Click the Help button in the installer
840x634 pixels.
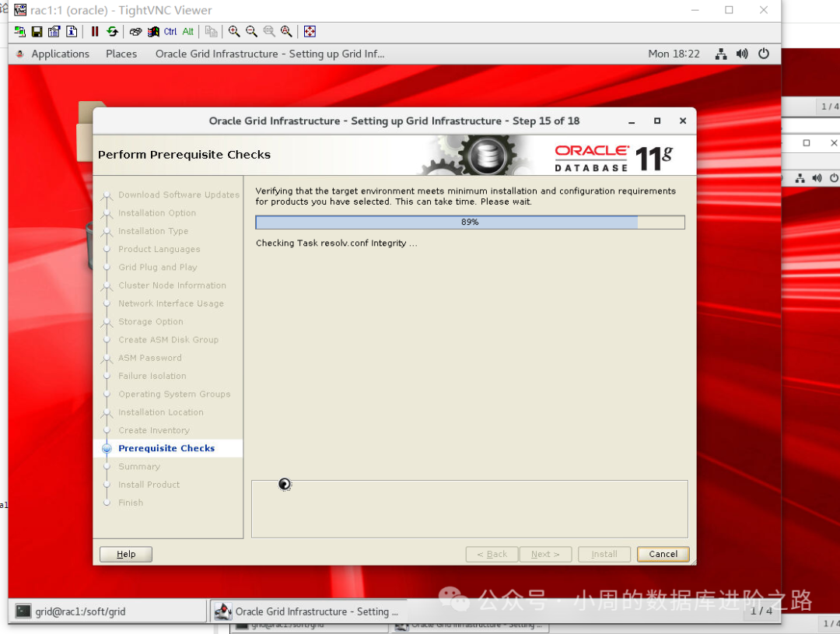click(x=126, y=554)
